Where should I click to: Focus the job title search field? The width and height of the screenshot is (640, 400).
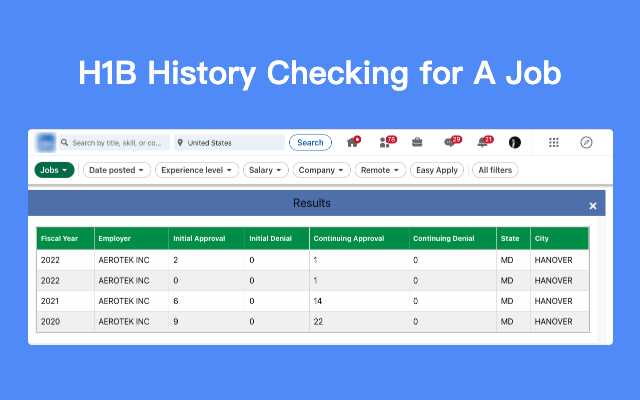pyautogui.click(x=114, y=142)
